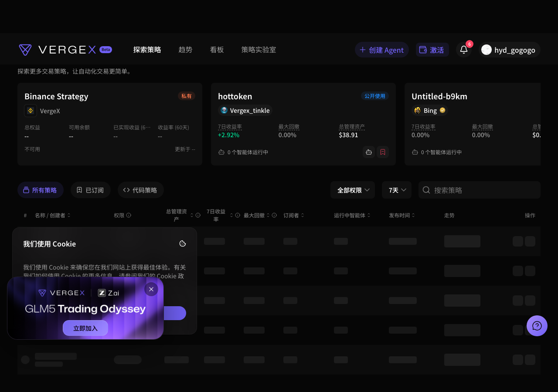Click the 立即加入 button
This screenshot has height=392, width=558.
(x=85, y=328)
